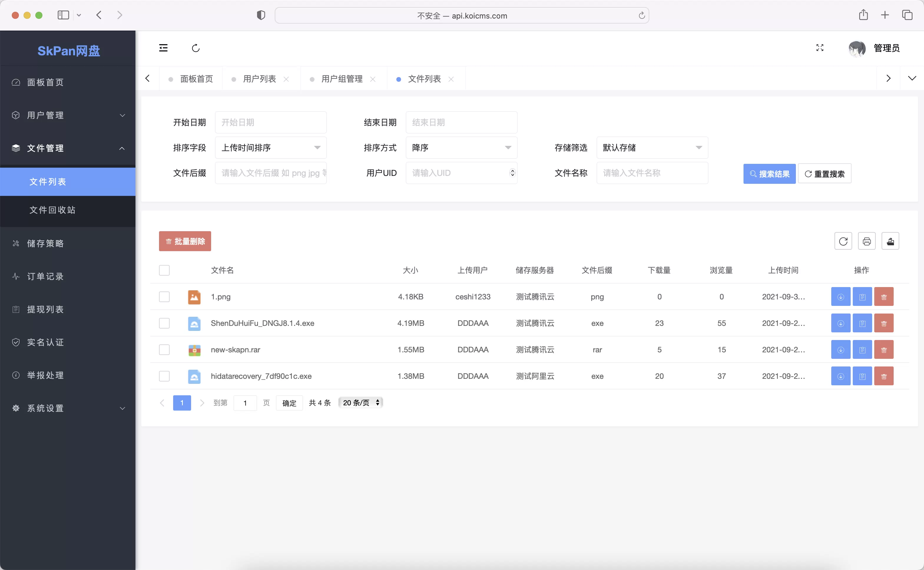Image resolution: width=924 pixels, height=570 pixels.
Task: Click 重置搜索 to reset filters
Action: [x=824, y=173]
